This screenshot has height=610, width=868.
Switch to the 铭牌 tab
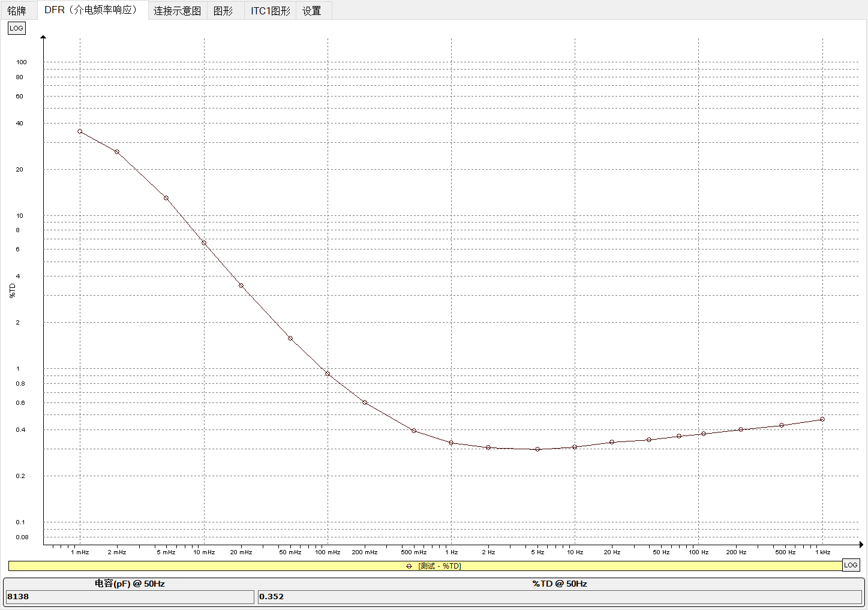pyautogui.click(x=17, y=10)
